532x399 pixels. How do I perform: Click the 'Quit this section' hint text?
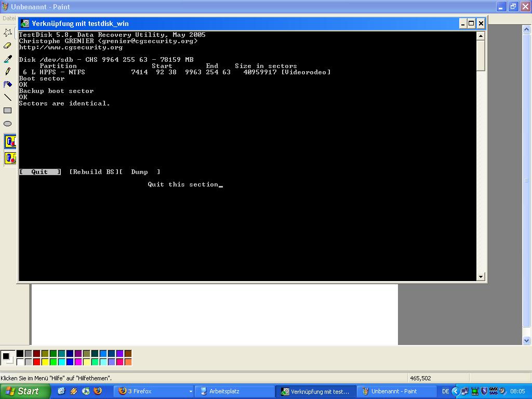(x=183, y=184)
